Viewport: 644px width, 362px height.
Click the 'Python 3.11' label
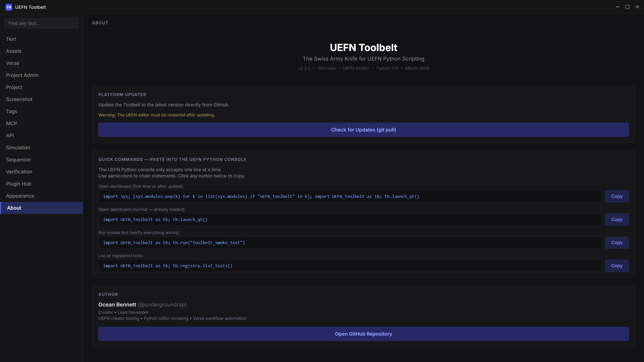point(387,68)
